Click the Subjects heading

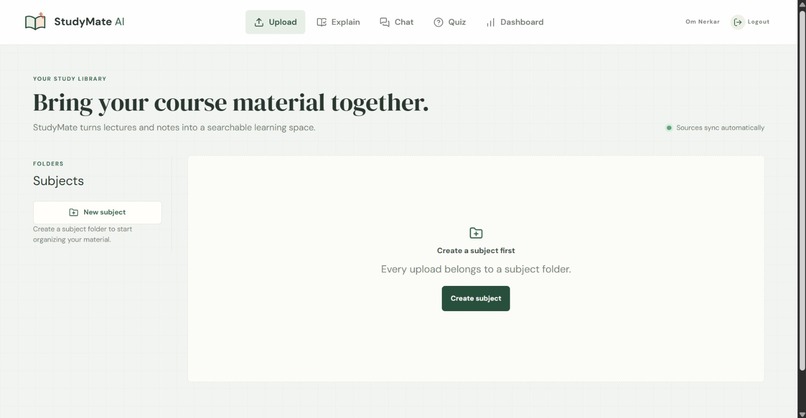click(58, 181)
